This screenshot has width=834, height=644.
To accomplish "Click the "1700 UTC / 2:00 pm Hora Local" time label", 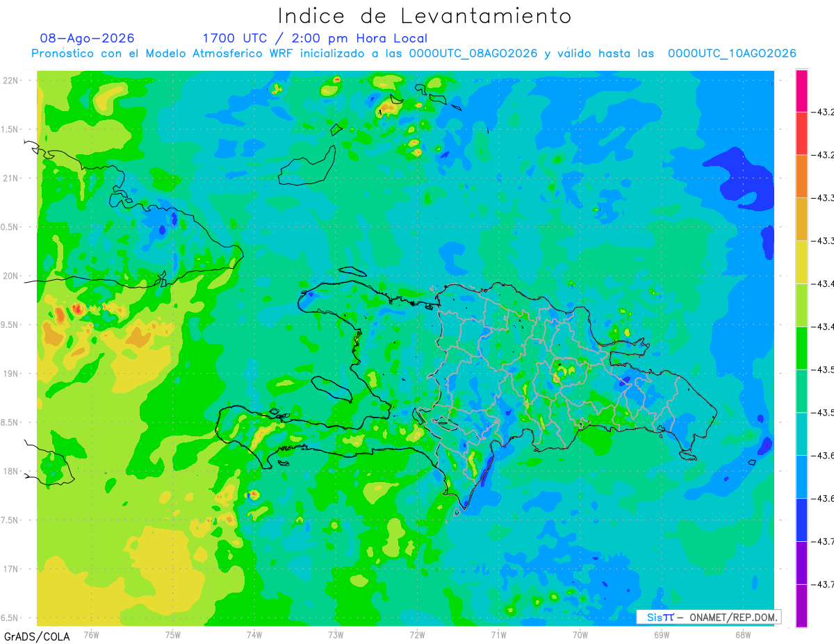I will point(315,38).
